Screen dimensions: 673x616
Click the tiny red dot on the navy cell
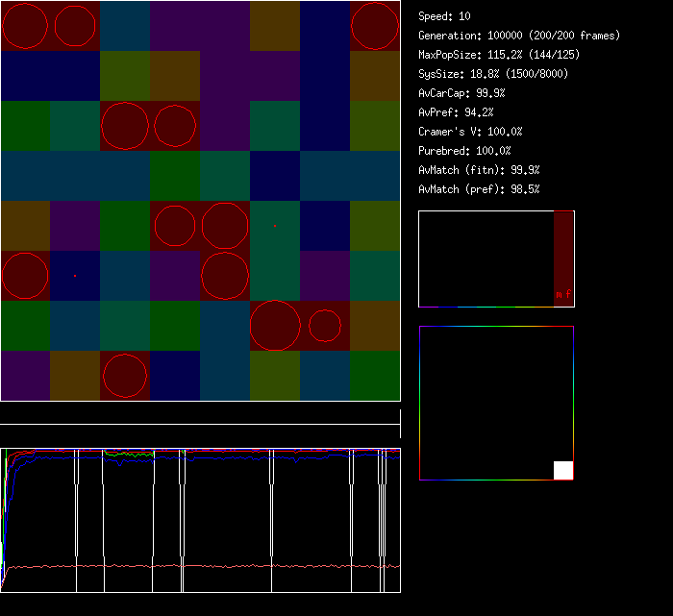click(x=75, y=276)
